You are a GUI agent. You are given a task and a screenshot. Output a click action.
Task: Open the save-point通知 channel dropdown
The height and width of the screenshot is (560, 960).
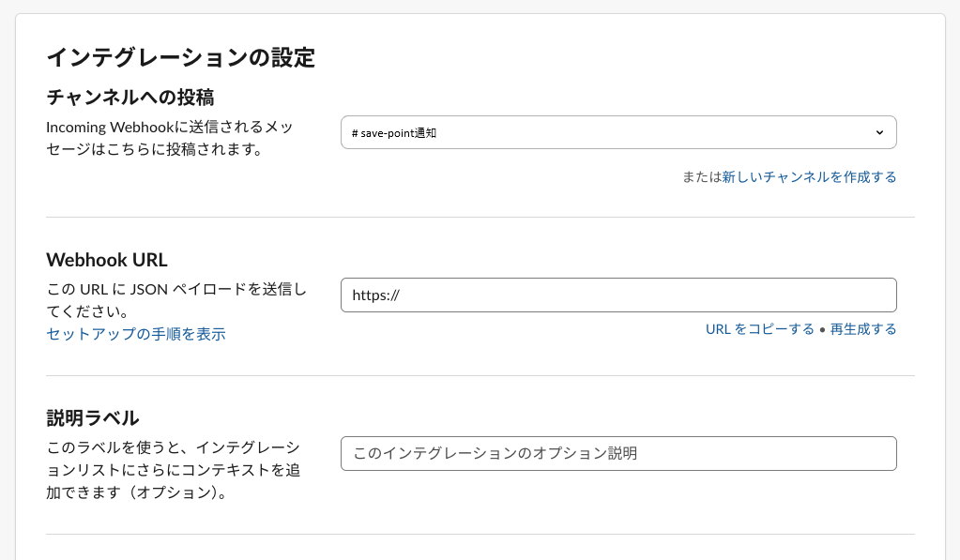coord(601,132)
